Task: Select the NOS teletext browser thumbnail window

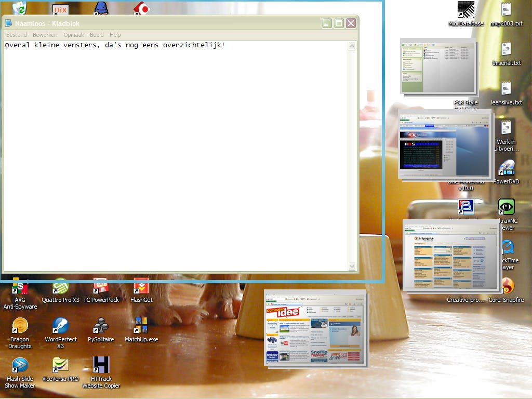Action: pyautogui.click(x=445, y=144)
